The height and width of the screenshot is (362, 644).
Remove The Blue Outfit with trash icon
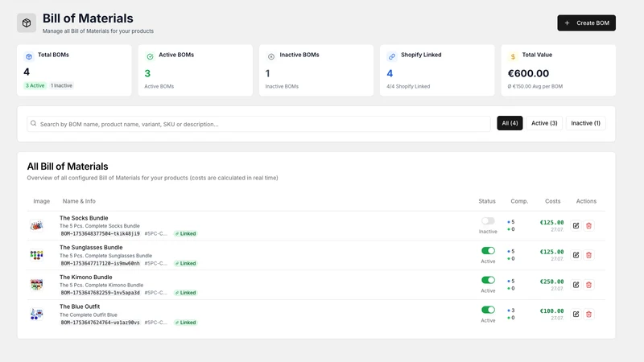tap(588, 314)
